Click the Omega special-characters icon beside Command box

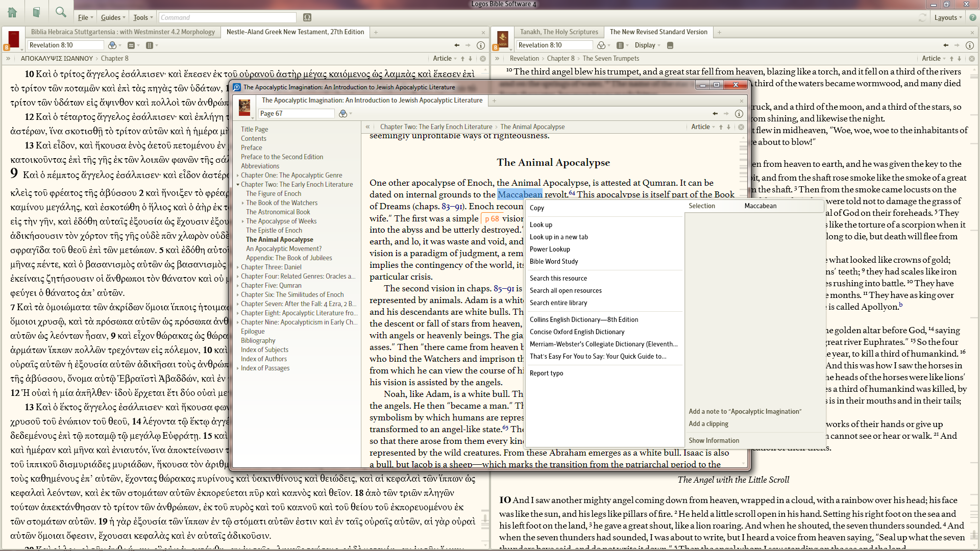[307, 17]
